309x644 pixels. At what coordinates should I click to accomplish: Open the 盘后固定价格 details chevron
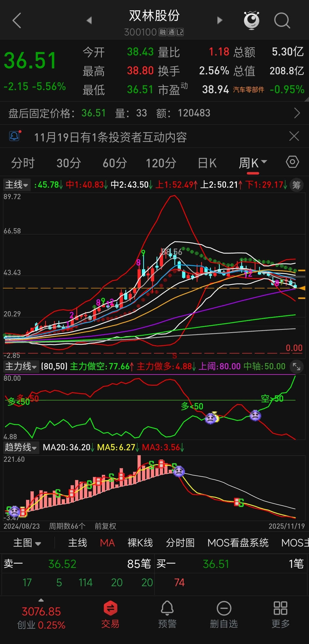tap(297, 113)
